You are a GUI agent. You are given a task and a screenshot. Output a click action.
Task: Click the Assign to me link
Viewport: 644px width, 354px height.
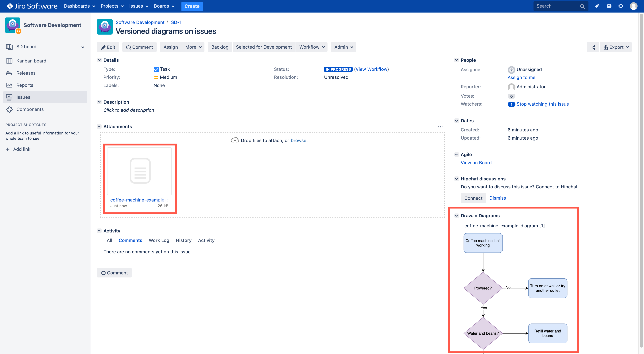[x=521, y=77]
